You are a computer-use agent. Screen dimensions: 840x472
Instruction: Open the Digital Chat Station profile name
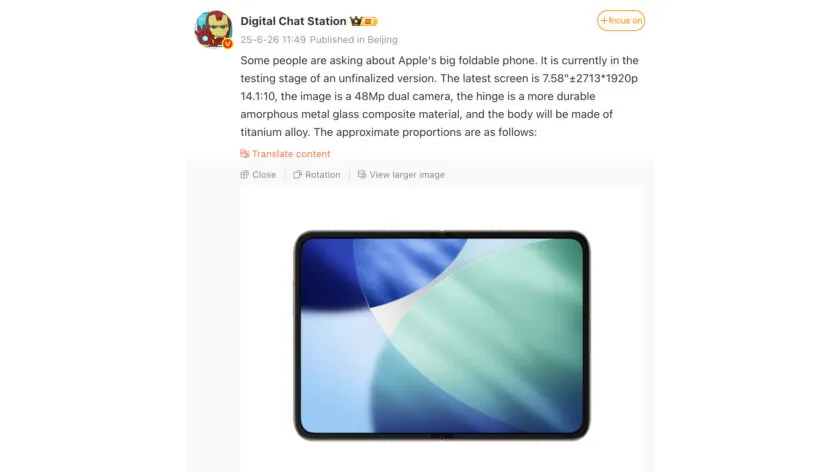(x=293, y=21)
